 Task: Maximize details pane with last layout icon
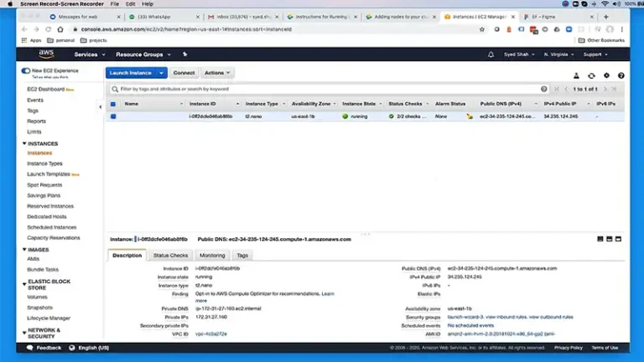(618, 239)
